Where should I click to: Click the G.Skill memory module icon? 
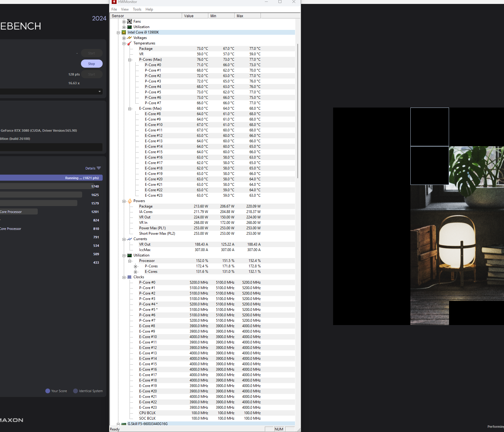click(x=124, y=424)
